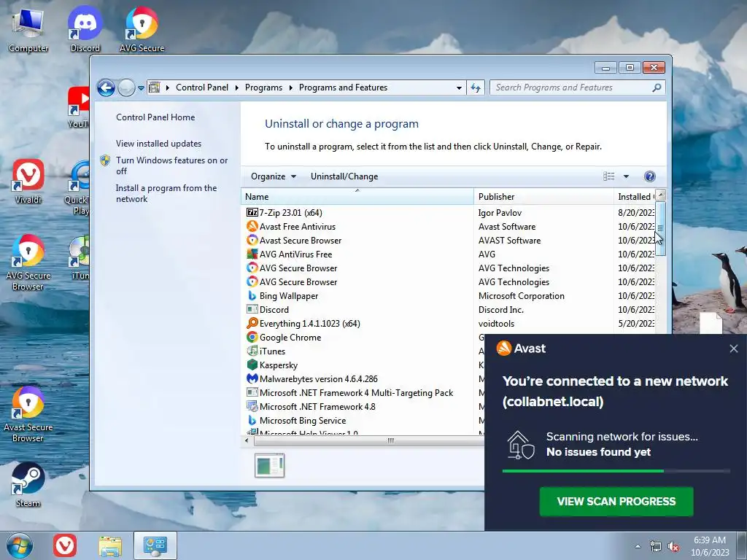Screen dimensions: 747x560
Task: Go to Control Panel breadcrumb
Action: pyautogui.click(x=202, y=87)
